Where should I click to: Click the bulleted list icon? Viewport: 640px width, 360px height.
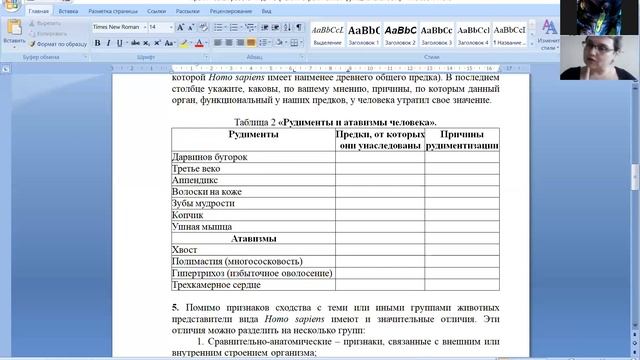click(x=218, y=27)
